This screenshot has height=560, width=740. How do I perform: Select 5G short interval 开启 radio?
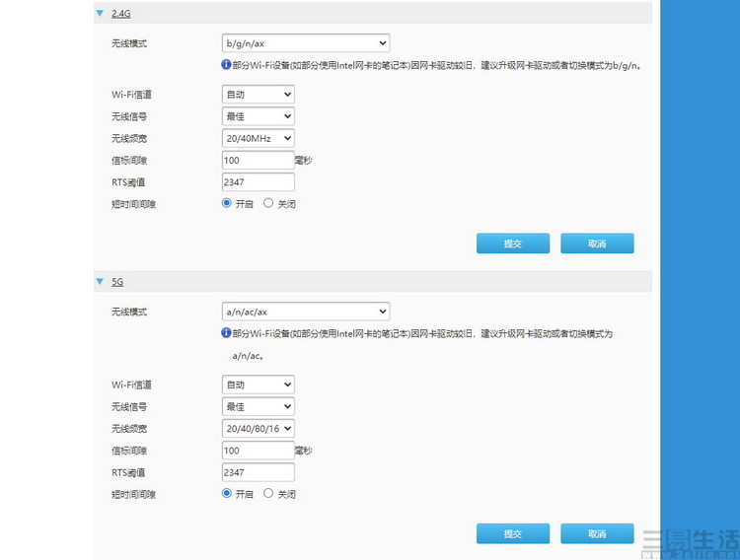(x=227, y=493)
